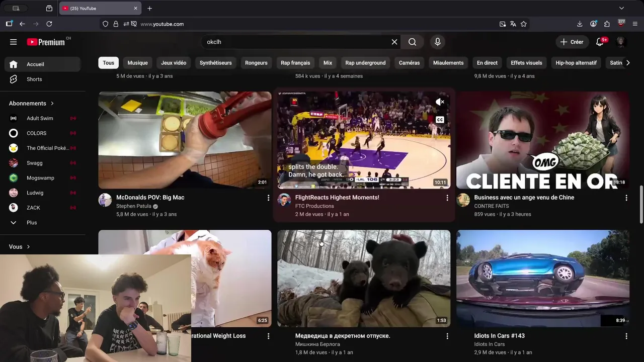This screenshot has width=644, height=362.
Task: Open the Swagg subscription
Action: 42,163
